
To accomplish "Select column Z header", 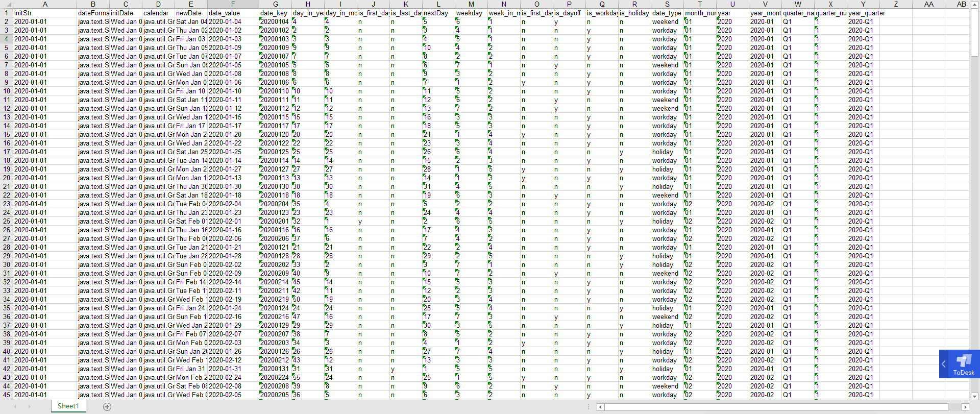I will (896, 4).
